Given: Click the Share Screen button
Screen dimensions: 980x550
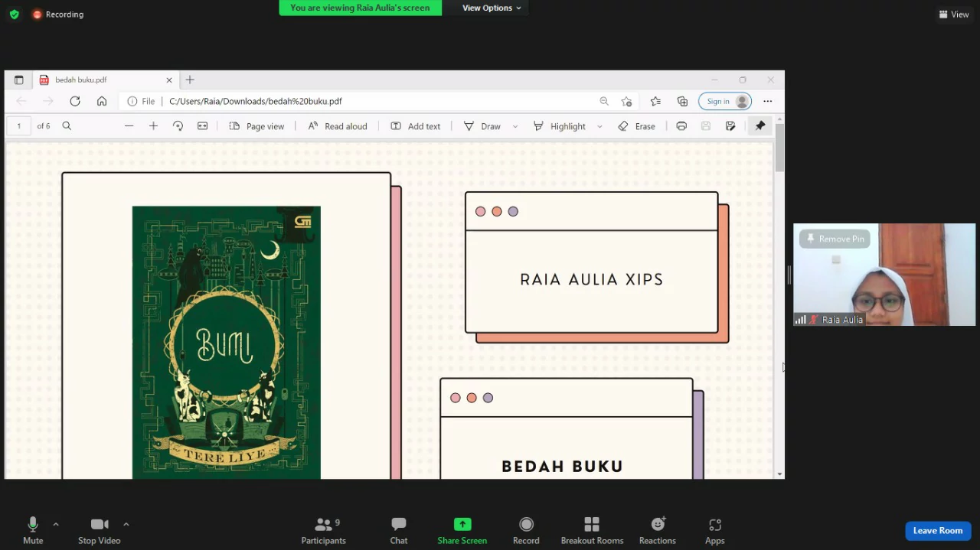Looking at the screenshot, I should click(x=462, y=530).
